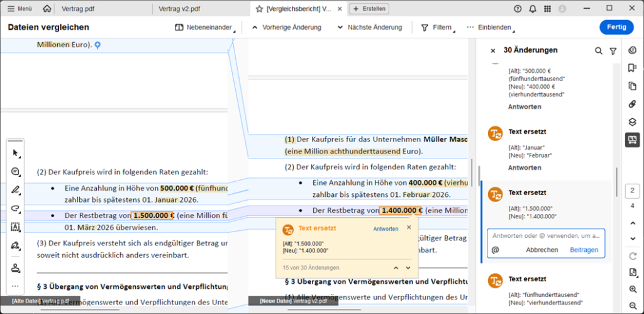Screen dimensions: 644x314
Task: Choose the comment bubble tool
Action: 15,171
